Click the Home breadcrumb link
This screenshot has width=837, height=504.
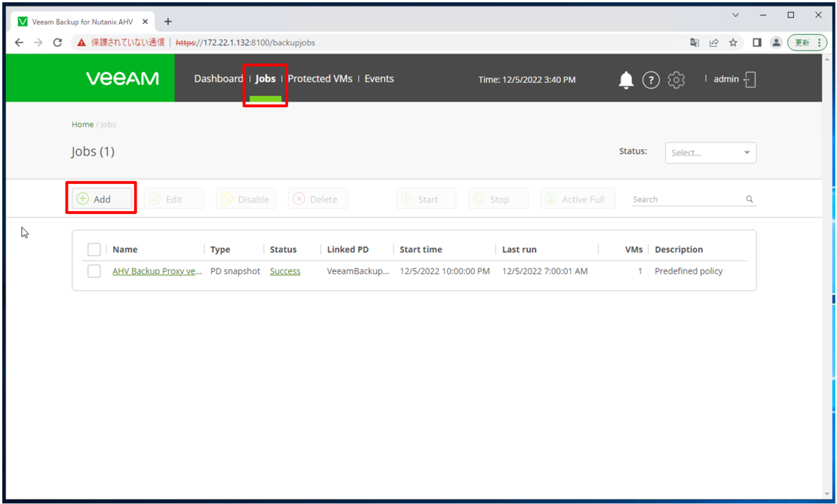pyautogui.click(x=82, y=125)
